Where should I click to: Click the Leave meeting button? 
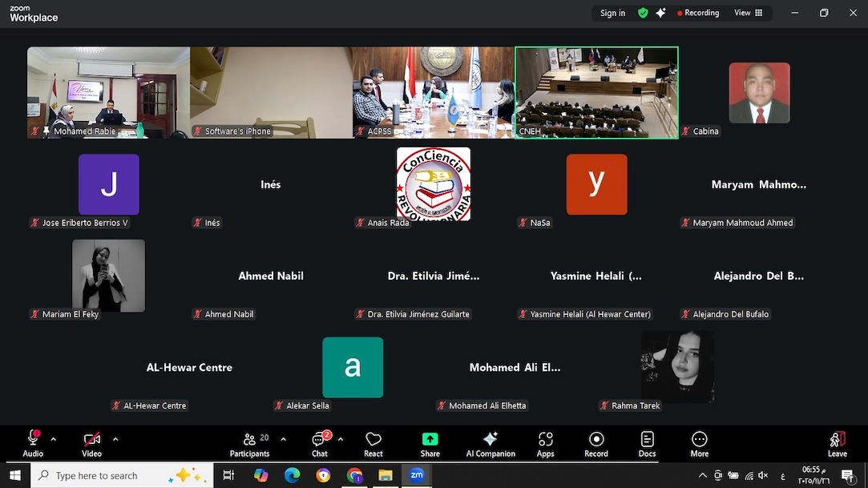coord(837,444)
